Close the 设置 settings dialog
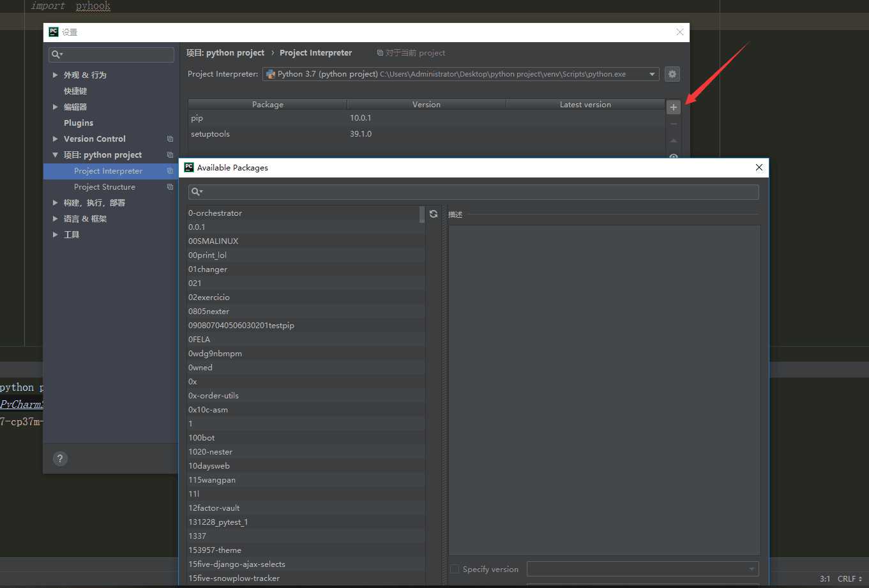The image size is (869, 588). click(x=680, y=32)
